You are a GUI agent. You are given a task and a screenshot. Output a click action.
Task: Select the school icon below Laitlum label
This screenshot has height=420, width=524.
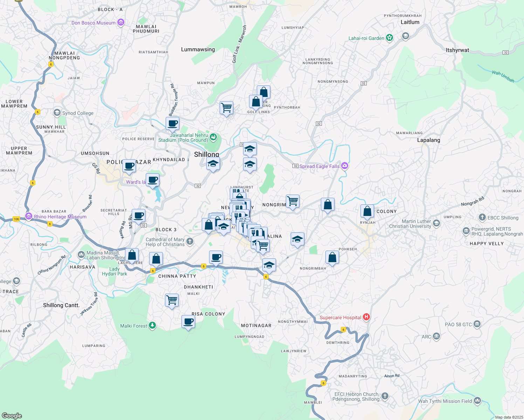pos(406,36)
